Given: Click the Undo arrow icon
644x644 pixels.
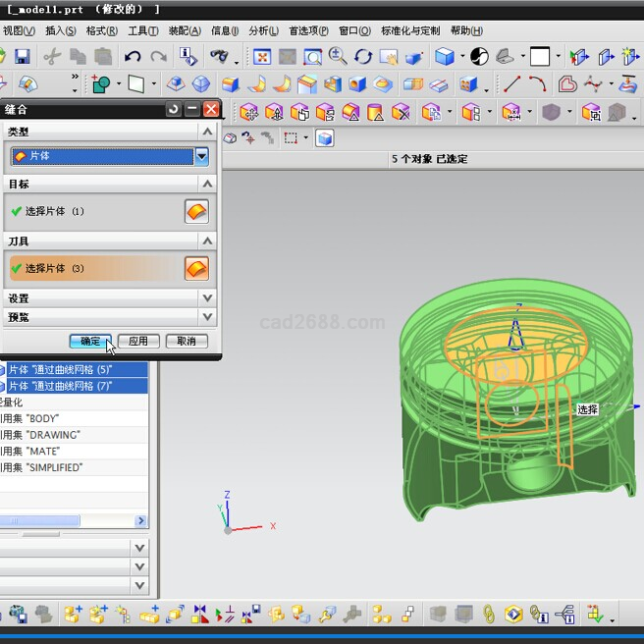Looking at the screenshot, I should coord(133,57).
